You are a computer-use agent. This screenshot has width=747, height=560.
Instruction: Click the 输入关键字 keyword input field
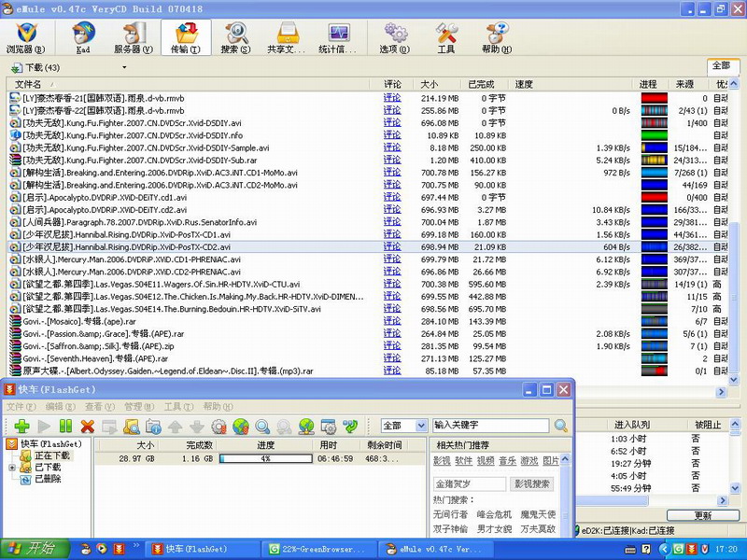coord(491,426)
